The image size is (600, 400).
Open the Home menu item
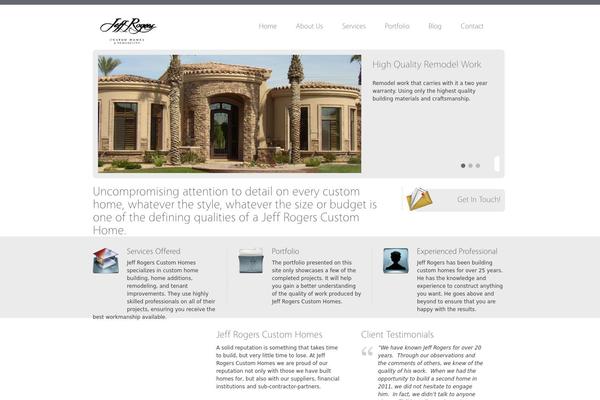tap(267, 26)
